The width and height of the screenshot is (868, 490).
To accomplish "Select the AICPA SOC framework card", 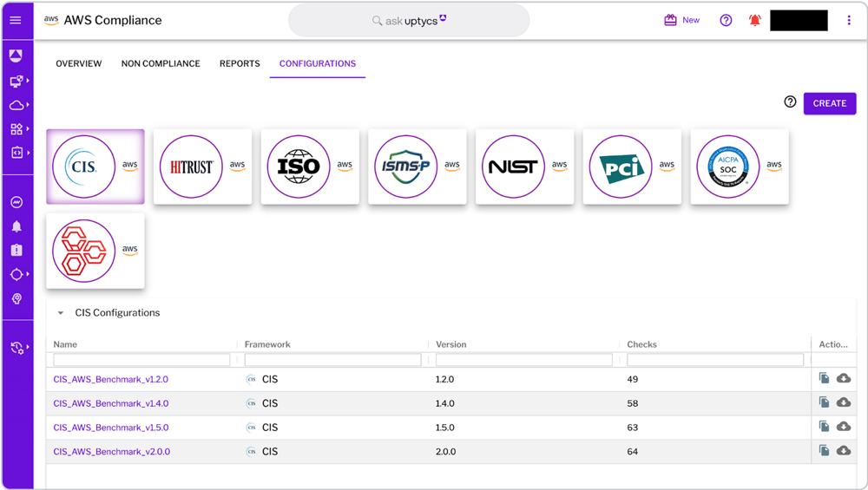I will 740,167.
